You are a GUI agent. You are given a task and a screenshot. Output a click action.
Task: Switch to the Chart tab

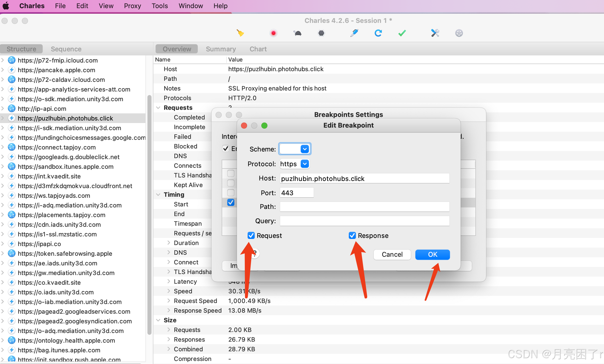pyautogui.click(x=258, y=49)
